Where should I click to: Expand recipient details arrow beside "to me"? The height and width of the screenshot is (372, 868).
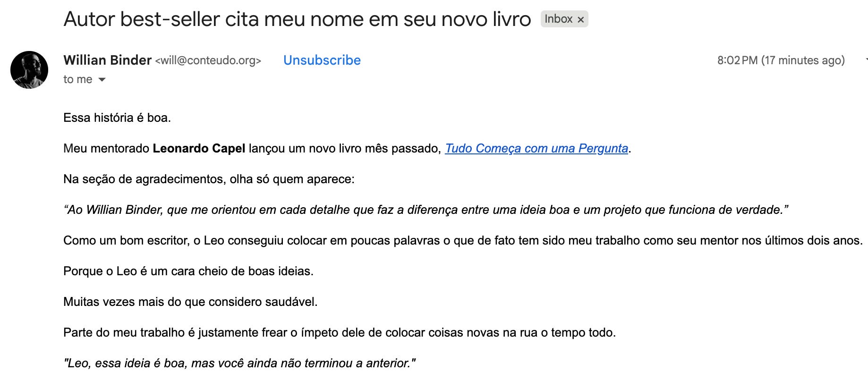pos(102,80)
